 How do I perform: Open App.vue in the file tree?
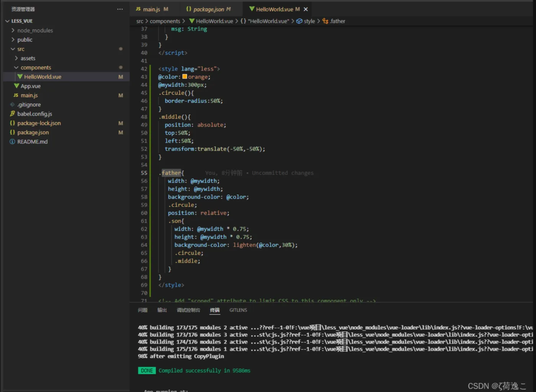pyautogui.click(x=31, y=86)
